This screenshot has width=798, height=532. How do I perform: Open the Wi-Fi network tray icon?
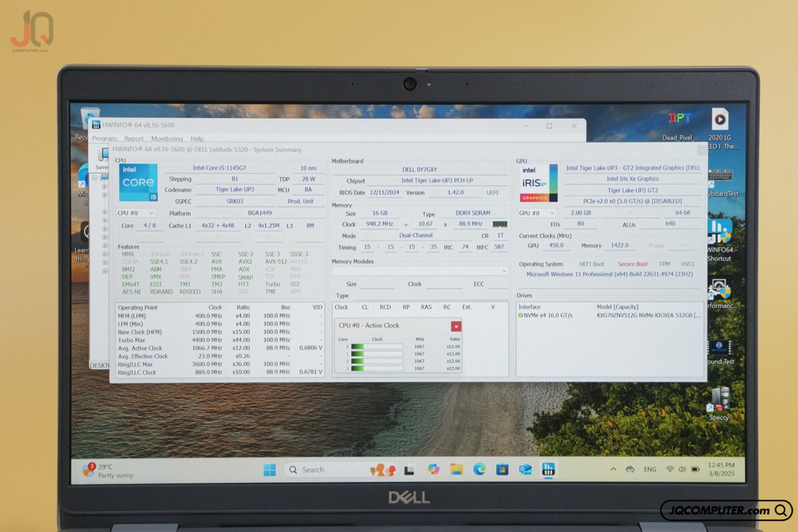[670, 469]
